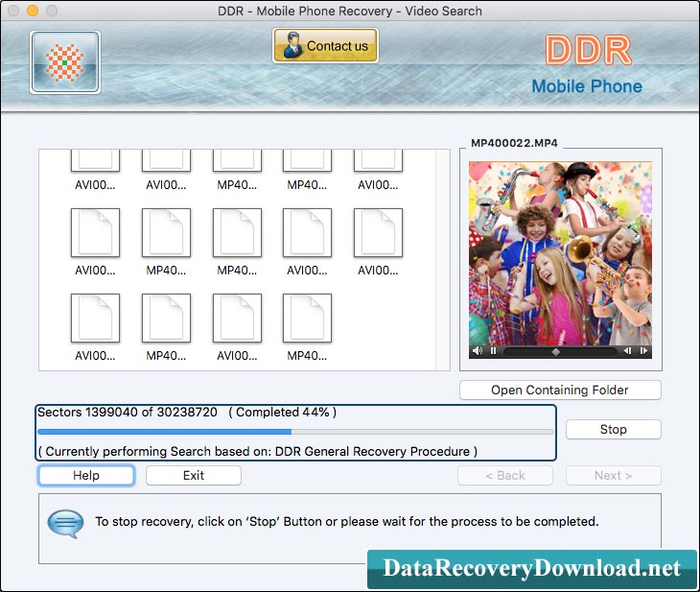Click the greyed-out Back button
The image size is (700, 592).
[505, 475]
